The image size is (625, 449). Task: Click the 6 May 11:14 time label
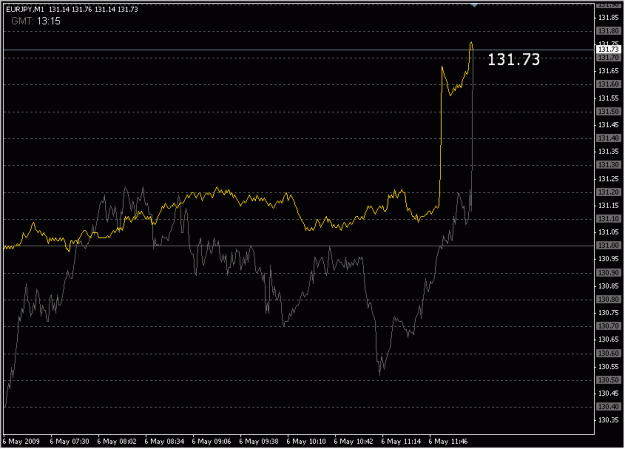tap(401, 441)
